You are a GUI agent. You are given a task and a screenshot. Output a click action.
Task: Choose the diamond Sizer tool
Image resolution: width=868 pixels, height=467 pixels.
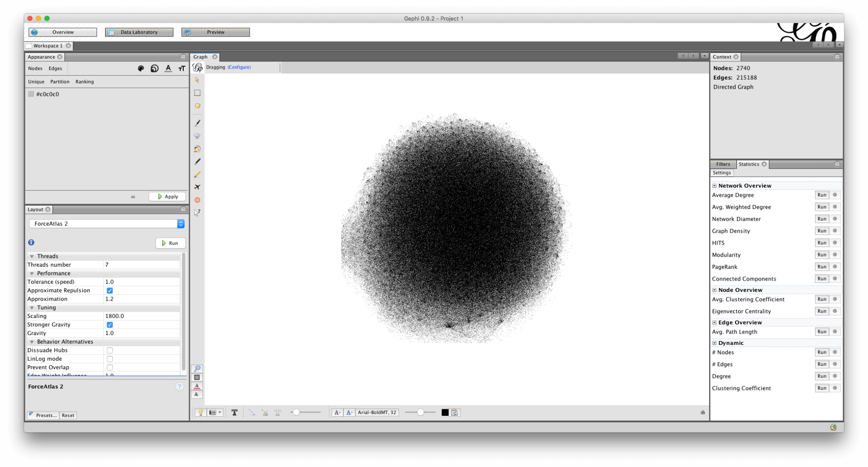click(197, 136)
